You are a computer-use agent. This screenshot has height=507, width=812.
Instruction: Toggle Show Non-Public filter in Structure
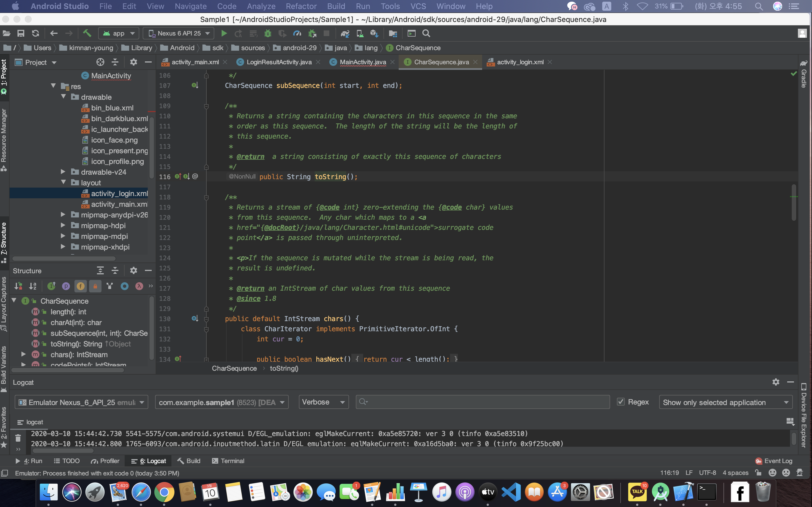click(95, 286)
